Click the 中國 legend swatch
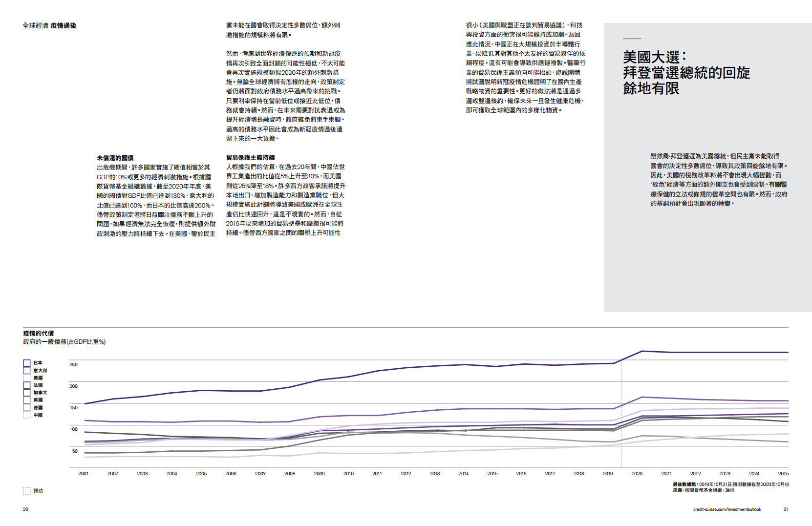This screenshot has width=812, height=526. [x=27, y=415]
